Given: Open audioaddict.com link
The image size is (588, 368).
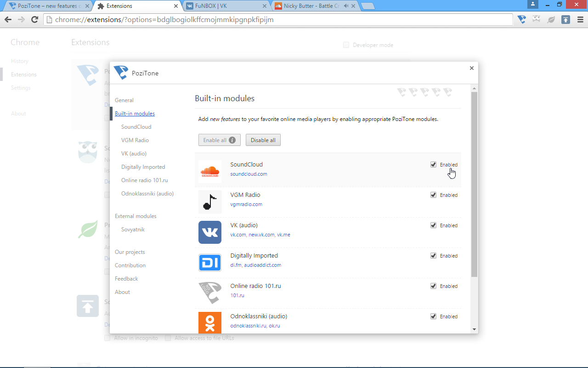Looking at the screenshot, I should click(262, 265).
